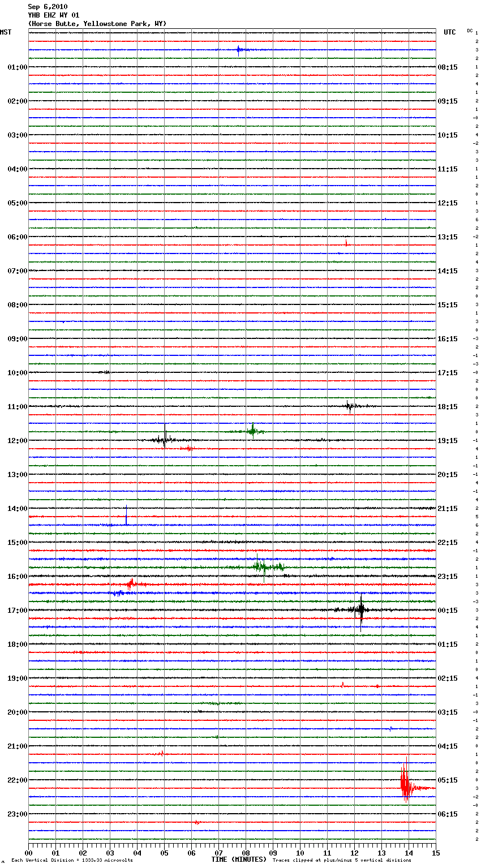Select the 05:00 MST hour label

pyautogui.click(x=18, y=203)
